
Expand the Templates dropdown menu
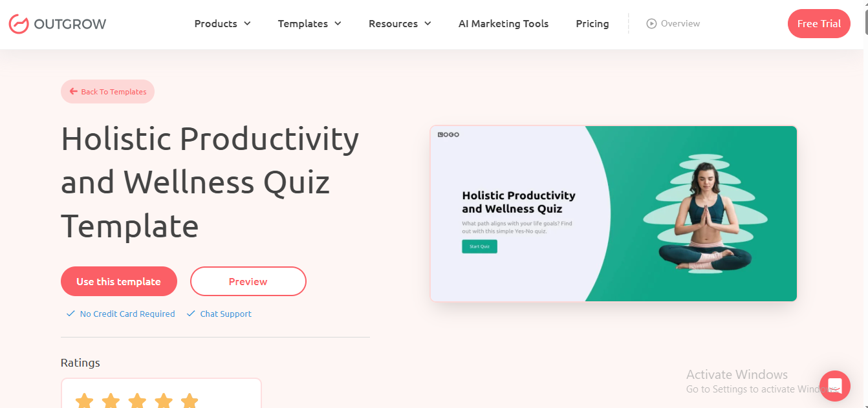pos(309,24)
